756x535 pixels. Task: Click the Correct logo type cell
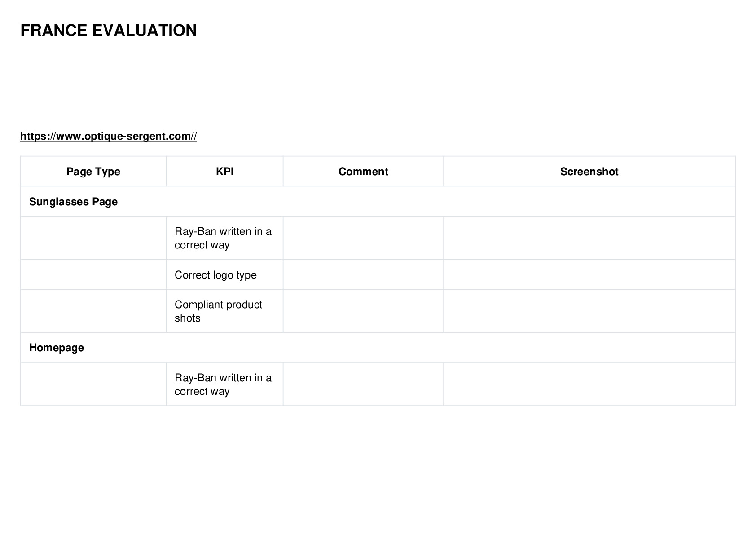point(224,274)
